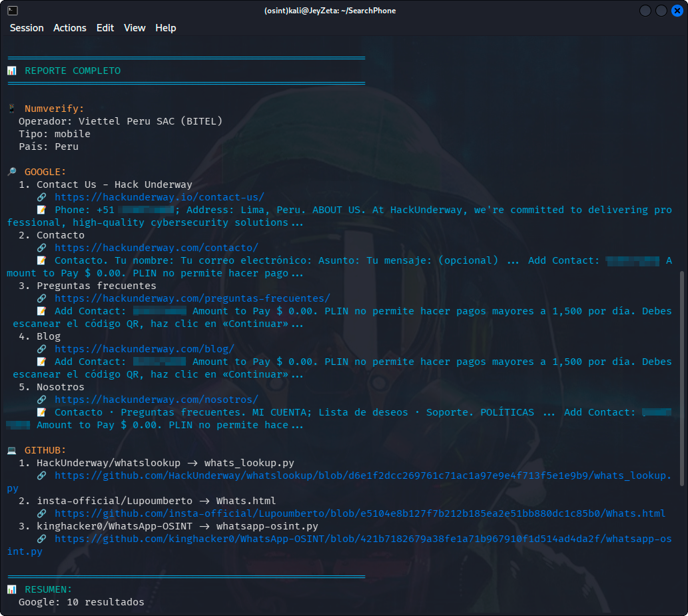Click 'insta-official/Lupoumberto → Whats.html' line
The width and height of the screenshot is (688, 616).
click(x=147, y=501)
